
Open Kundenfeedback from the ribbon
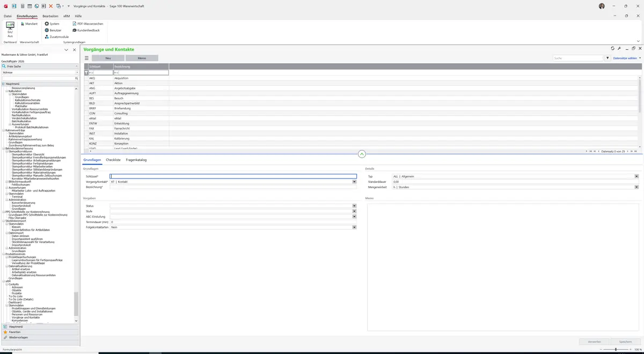pos(86,30)
